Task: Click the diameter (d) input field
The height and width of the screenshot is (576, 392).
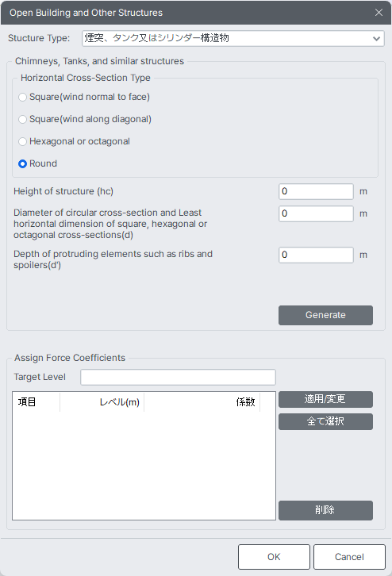Action: point(316,213)
